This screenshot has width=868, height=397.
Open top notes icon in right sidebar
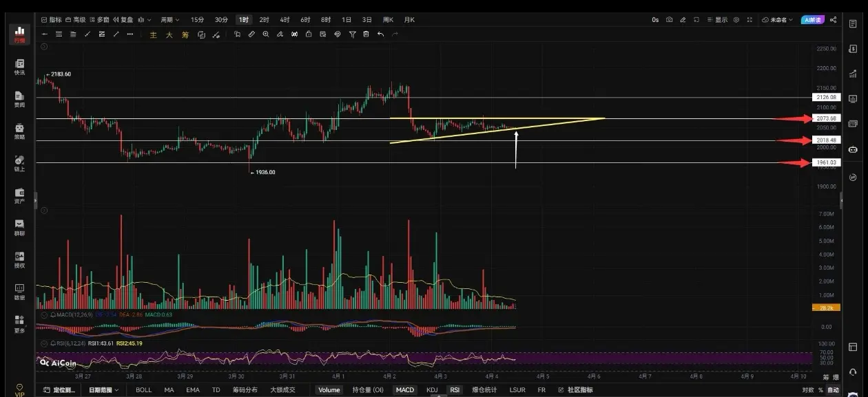[x=853, y=24]
